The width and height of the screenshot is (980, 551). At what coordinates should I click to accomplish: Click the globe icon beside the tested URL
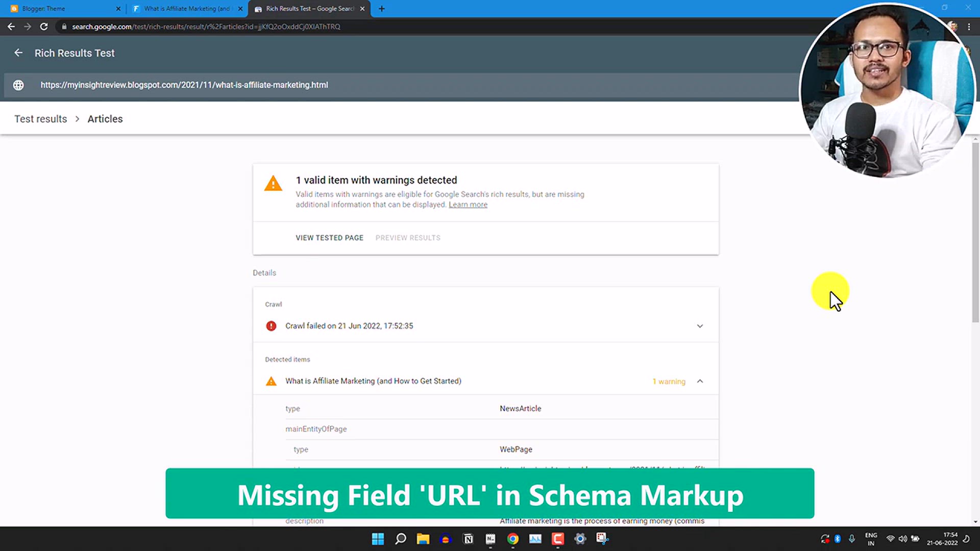[x=18, y=85]
